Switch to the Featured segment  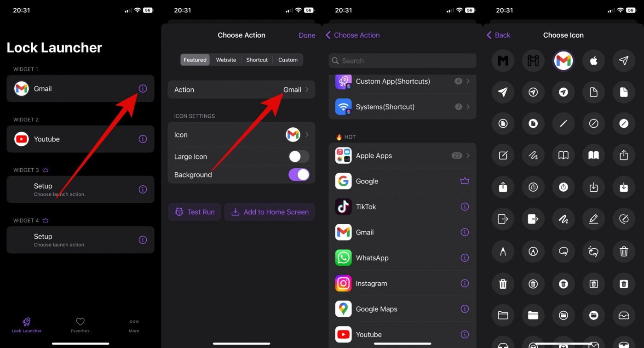tap(195, 60)
